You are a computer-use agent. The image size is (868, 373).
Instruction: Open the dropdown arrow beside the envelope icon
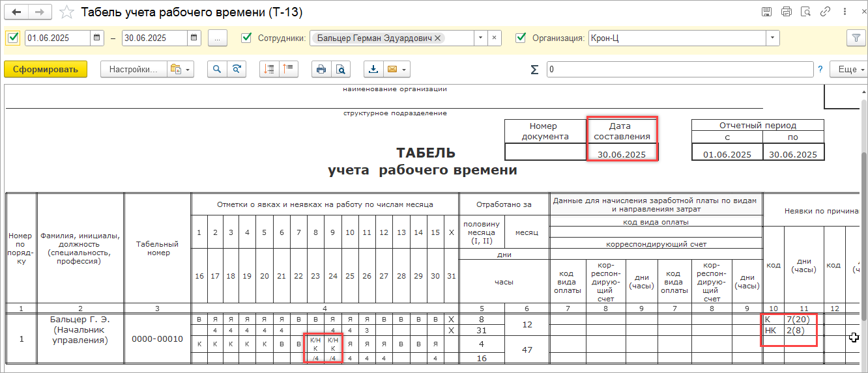405,69
